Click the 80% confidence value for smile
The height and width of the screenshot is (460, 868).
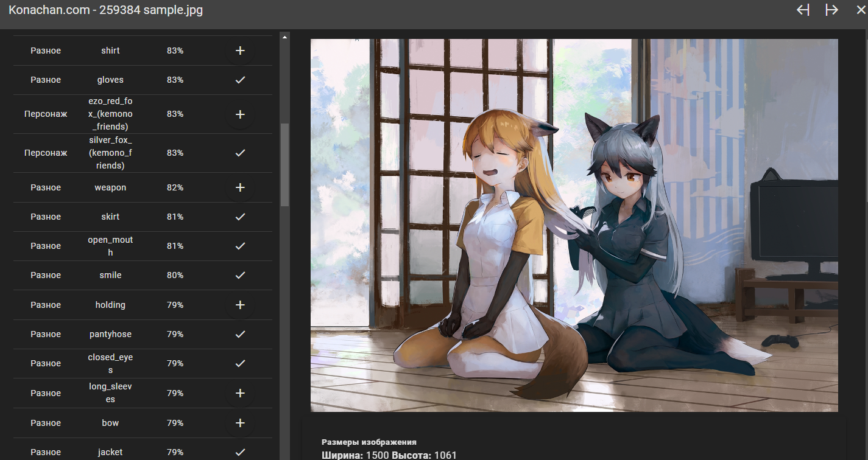pyautogui.click(x=175, y=275)
